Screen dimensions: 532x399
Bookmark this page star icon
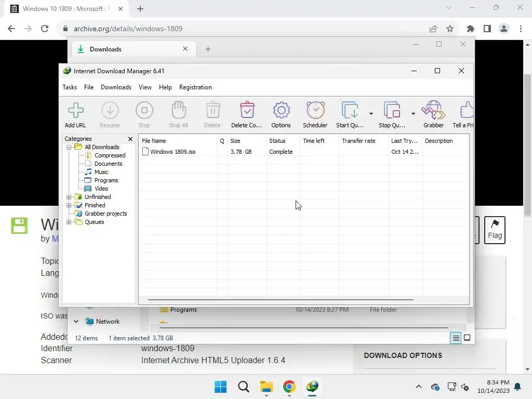pos(450,29)
